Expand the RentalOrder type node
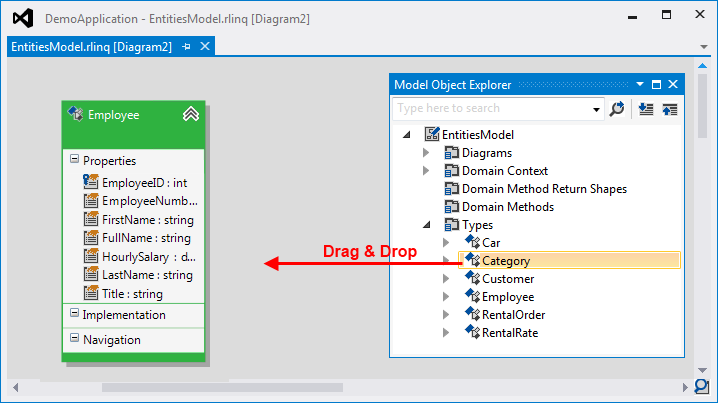The height and width of the screenshot is (403, 718). (x=446, y=314)
